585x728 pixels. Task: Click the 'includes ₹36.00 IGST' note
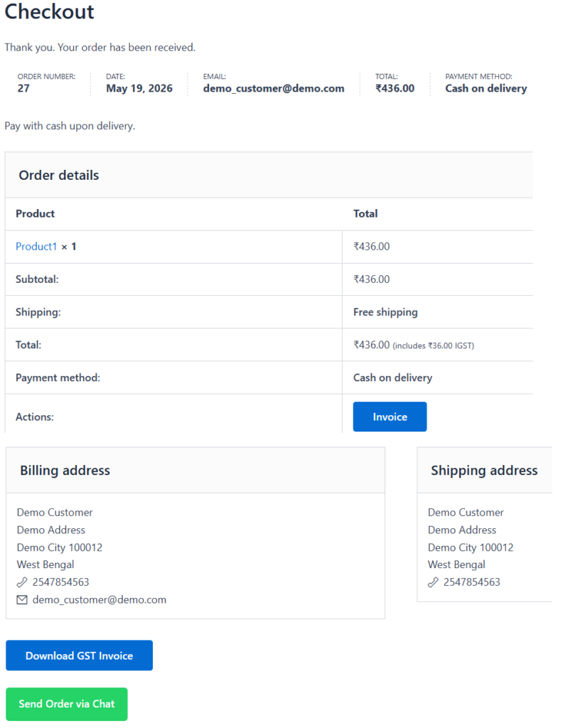pos(433,346)
